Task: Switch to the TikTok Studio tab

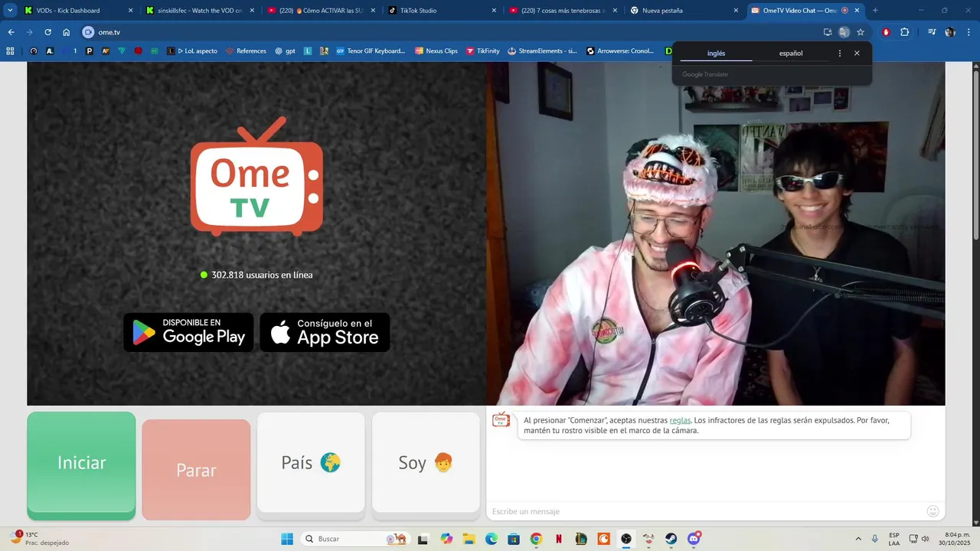Action: [442, 11]
